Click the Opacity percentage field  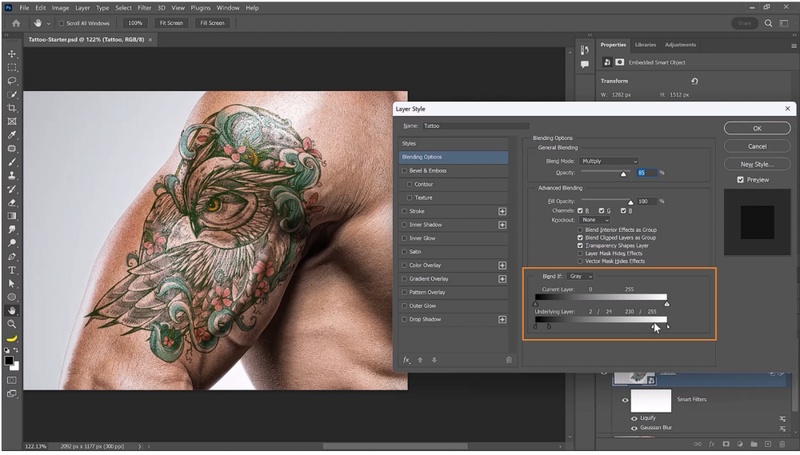point(646,173)
